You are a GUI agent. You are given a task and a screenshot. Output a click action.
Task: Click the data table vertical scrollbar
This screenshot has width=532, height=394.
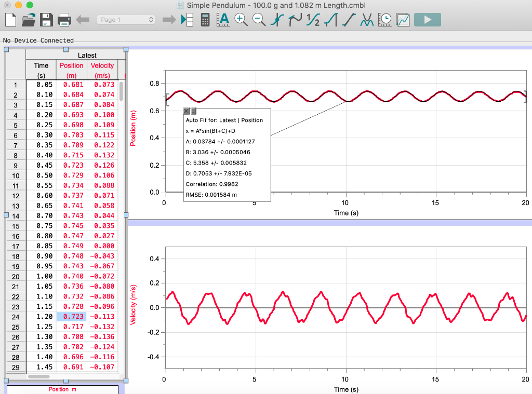pos(122,91)
